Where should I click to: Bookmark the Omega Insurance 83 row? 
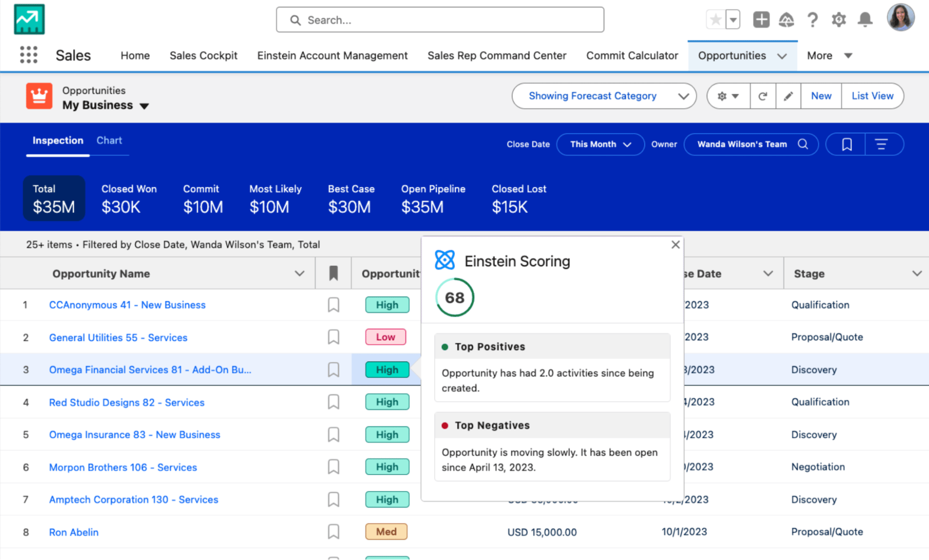(x=333, y=435)
